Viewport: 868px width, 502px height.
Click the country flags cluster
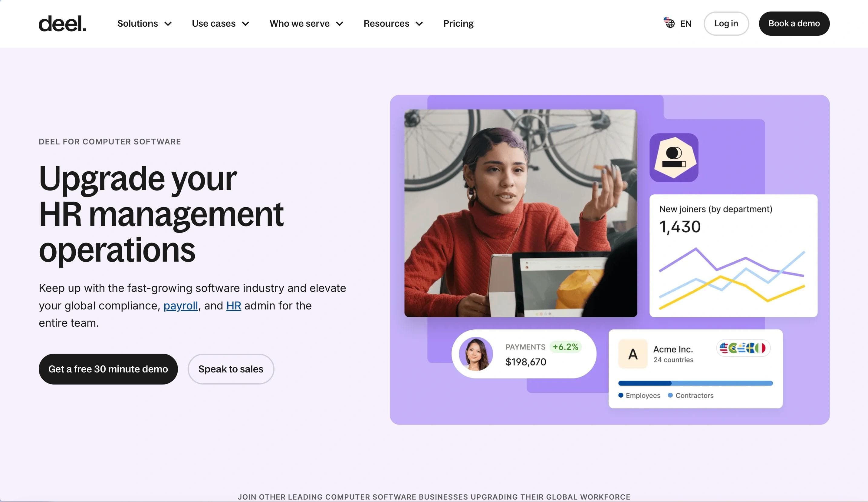coord(743,348)
